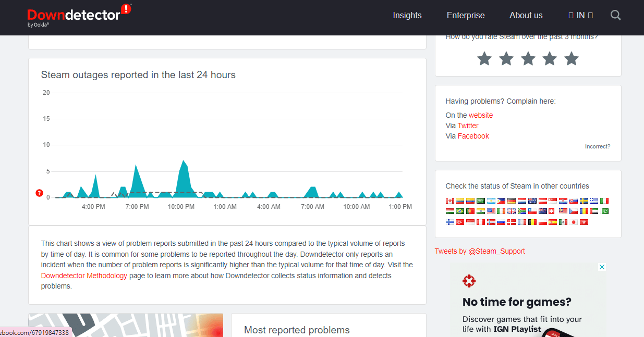Select the Switzerland flag
The image size is (644, 337).
click(x=552, y=211)
